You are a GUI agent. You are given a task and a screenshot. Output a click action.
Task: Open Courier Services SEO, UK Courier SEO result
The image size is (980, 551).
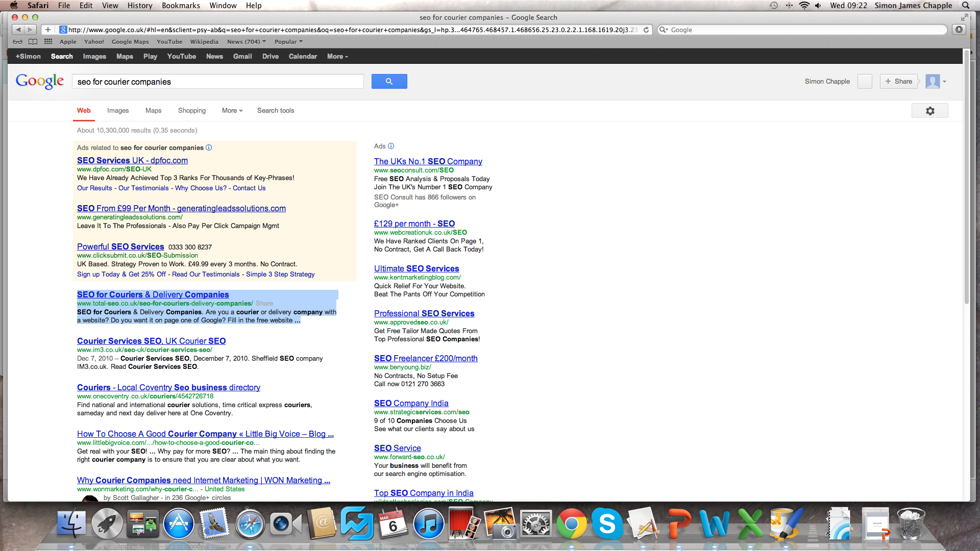point(151,341)
